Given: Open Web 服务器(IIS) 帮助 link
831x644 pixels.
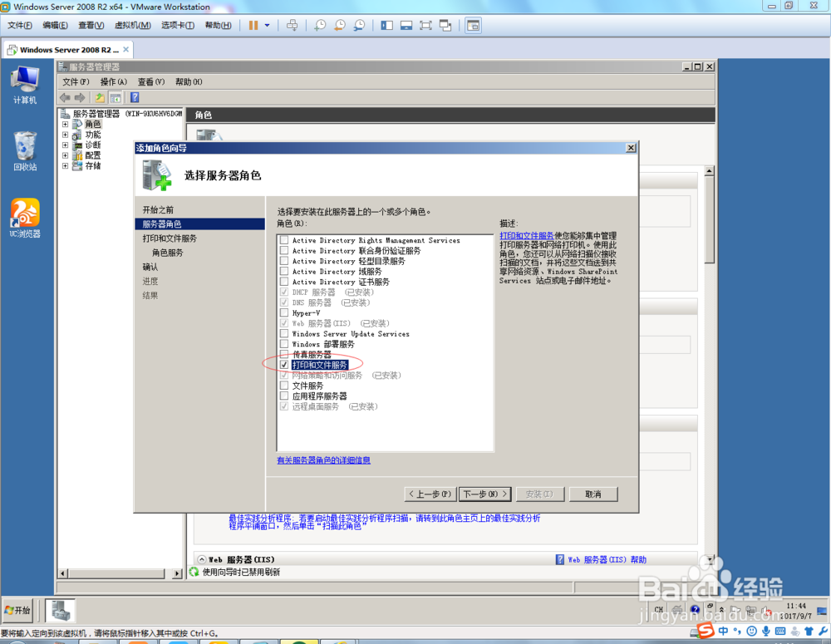Looking at the screenshot, I should point(607,560).
